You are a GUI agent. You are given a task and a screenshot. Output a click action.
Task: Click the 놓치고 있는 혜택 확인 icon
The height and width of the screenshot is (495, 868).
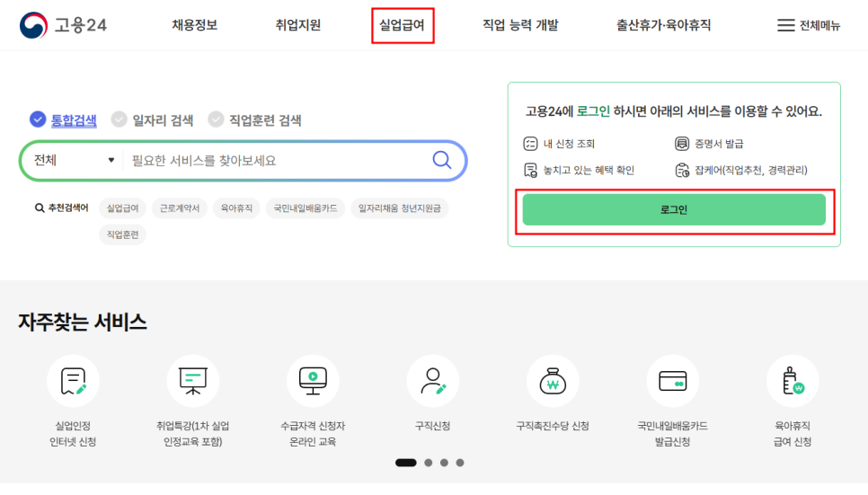pyautogui.click(x=530, y=170)
